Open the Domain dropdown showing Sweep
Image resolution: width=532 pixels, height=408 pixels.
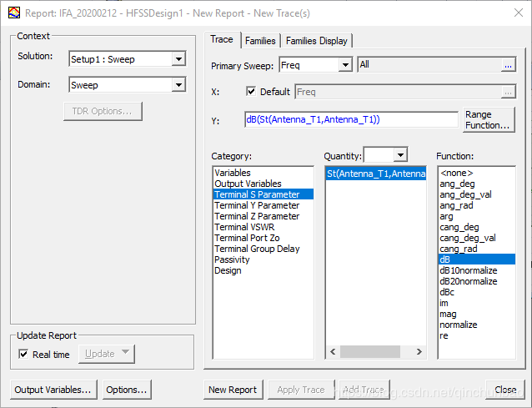pyautogui.click(x=178, y=85)
